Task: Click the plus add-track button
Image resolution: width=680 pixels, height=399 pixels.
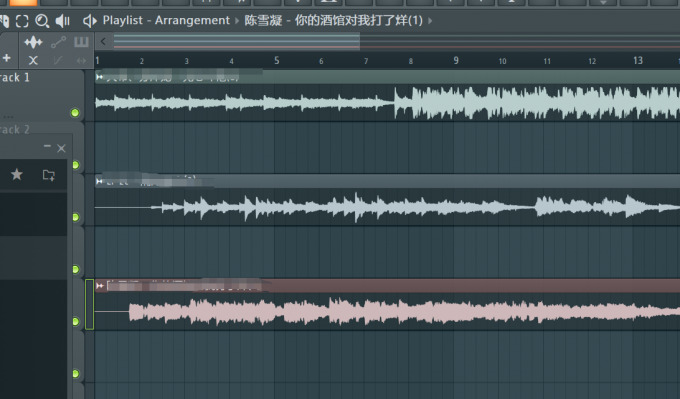Action: click(x=7, y=58)
